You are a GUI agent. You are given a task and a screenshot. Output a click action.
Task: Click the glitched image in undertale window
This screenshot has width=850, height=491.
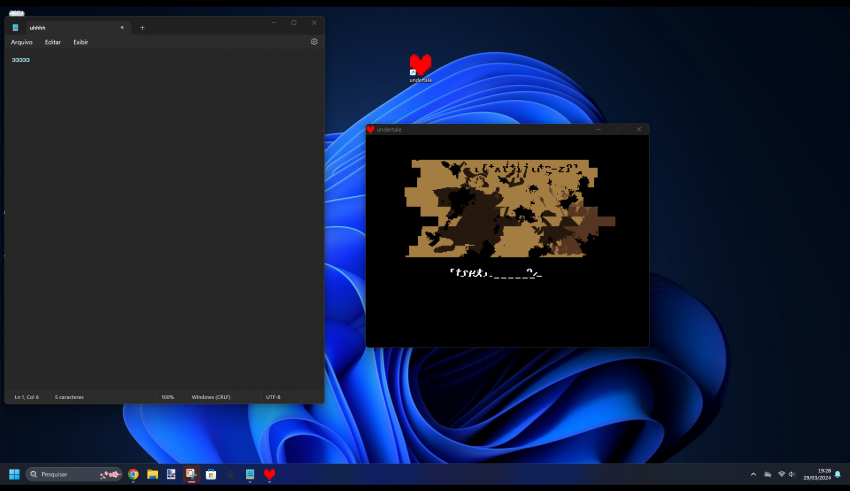click(x=510, y=208)
